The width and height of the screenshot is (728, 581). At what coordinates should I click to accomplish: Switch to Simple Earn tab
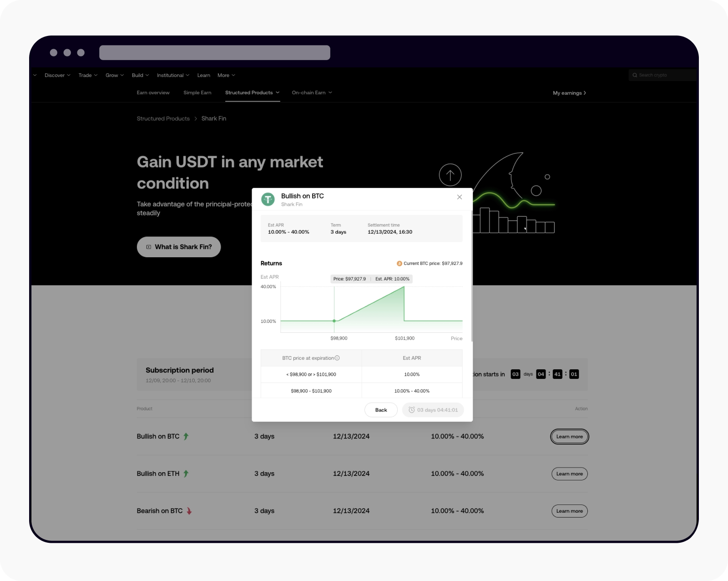click(197, 92)
